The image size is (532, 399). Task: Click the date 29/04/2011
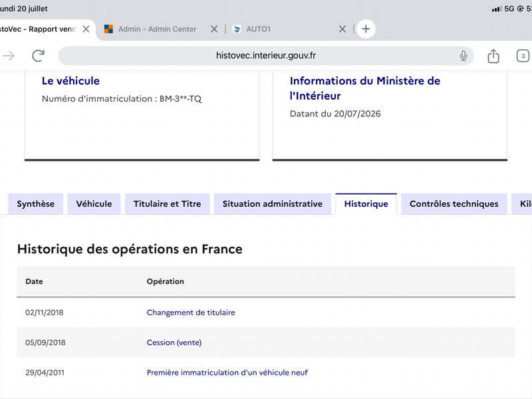(45, 372)
